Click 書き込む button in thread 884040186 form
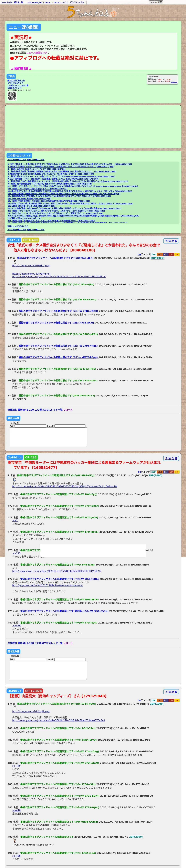 15,423
